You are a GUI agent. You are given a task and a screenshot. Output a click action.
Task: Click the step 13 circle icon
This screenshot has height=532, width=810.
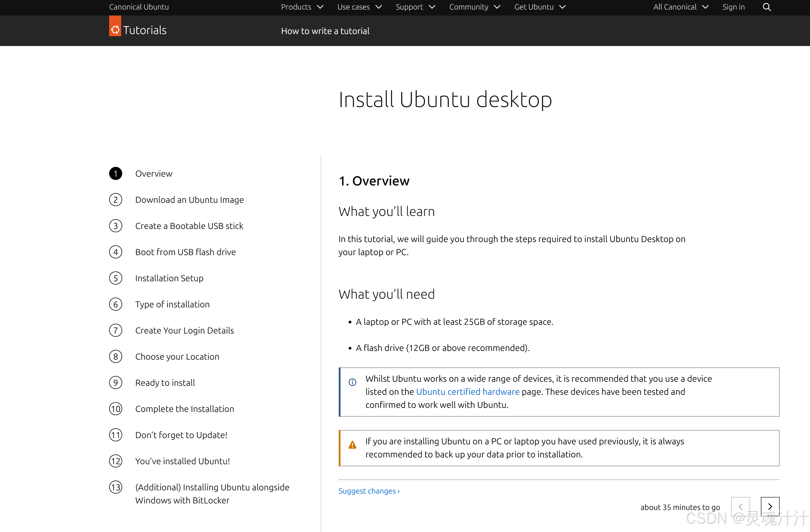click(116, 487)
